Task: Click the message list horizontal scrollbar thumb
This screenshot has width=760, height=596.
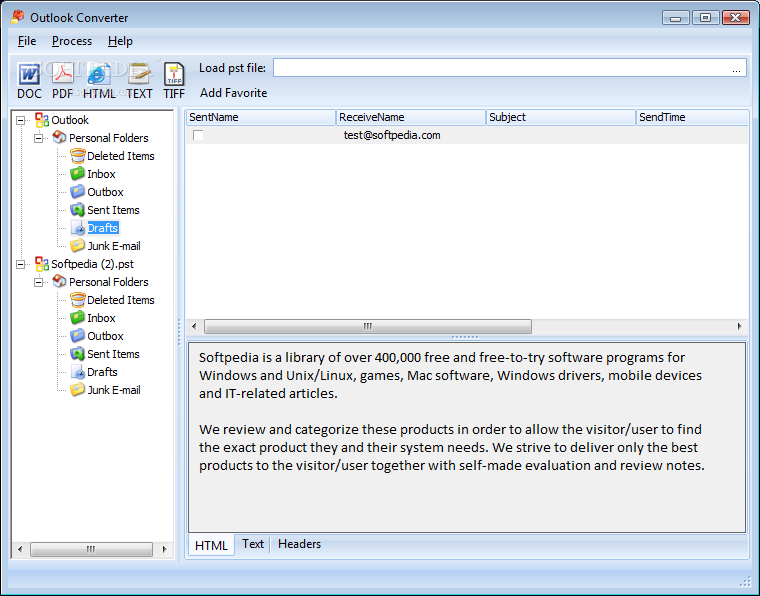Action: coord(368,326)
